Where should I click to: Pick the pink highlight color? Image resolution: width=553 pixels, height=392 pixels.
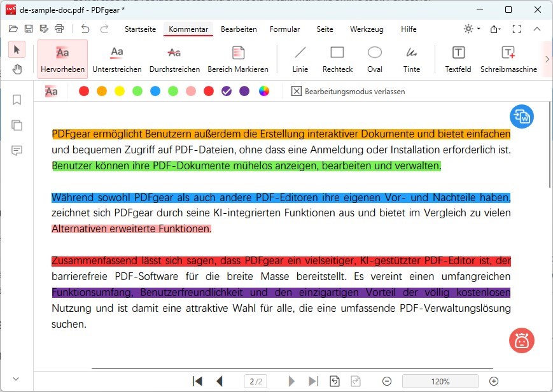click(x=191, y=91)
